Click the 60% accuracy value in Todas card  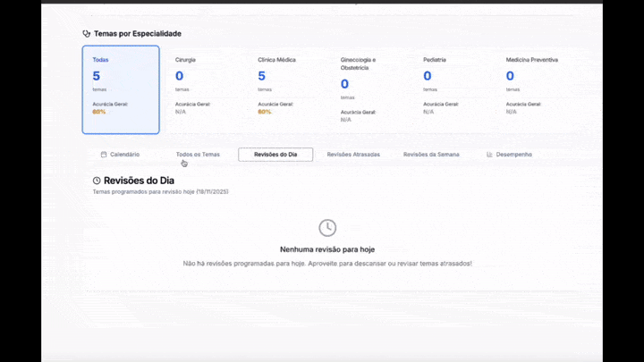click(98, 112)
